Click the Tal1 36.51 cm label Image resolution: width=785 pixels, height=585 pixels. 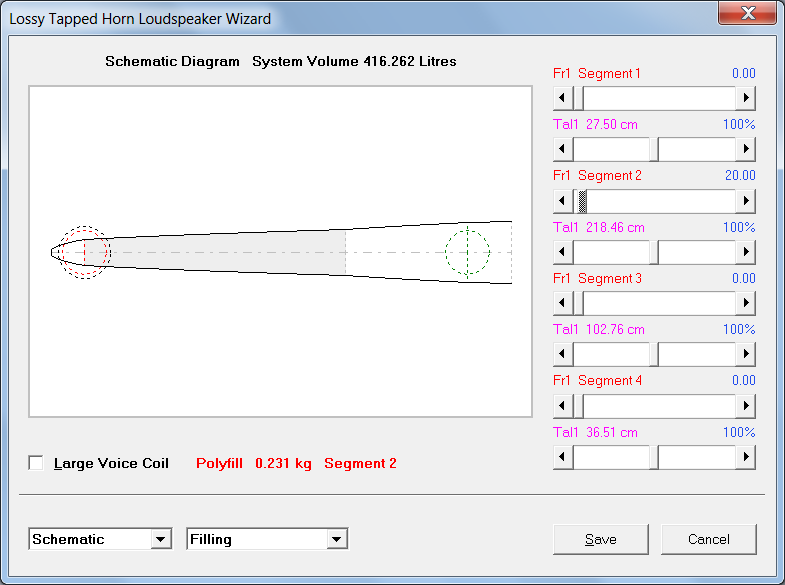[595, 432]
